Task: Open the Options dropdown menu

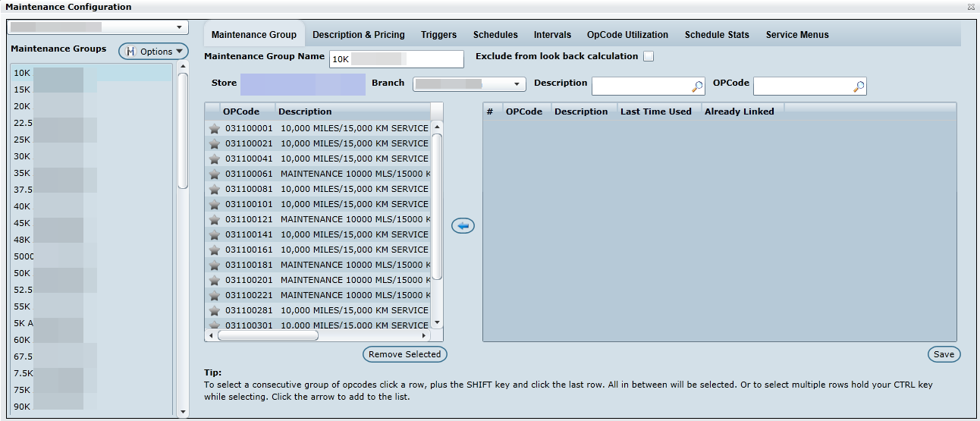Action: click(153, 52)
